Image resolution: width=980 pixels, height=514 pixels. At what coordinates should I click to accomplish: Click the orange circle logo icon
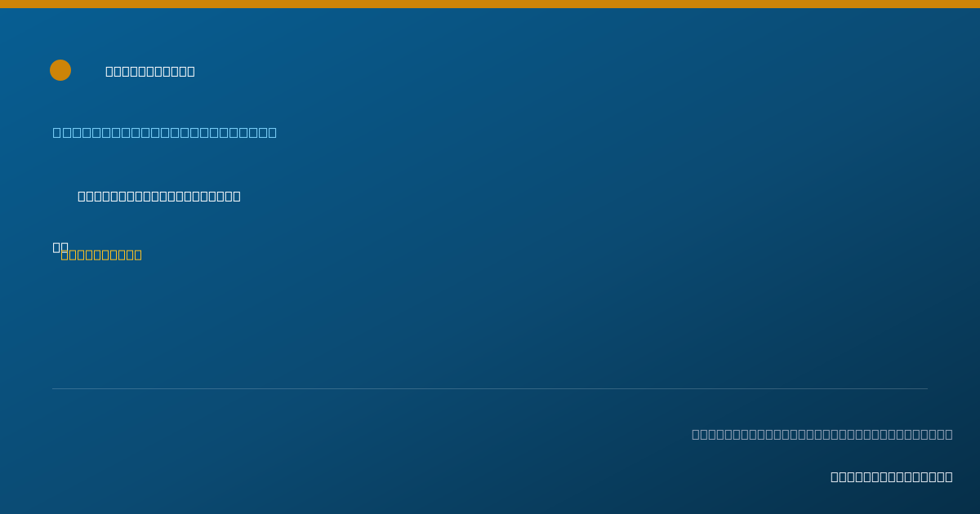60,70
